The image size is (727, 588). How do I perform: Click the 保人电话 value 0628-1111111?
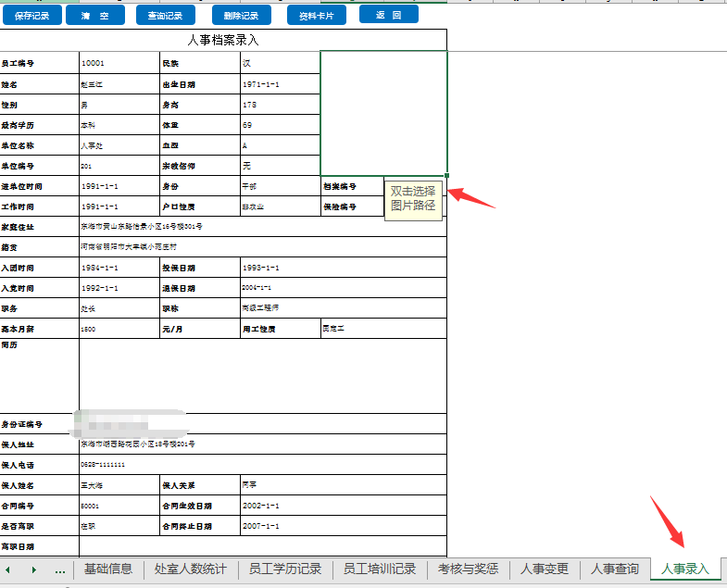[x=263, y=465]
